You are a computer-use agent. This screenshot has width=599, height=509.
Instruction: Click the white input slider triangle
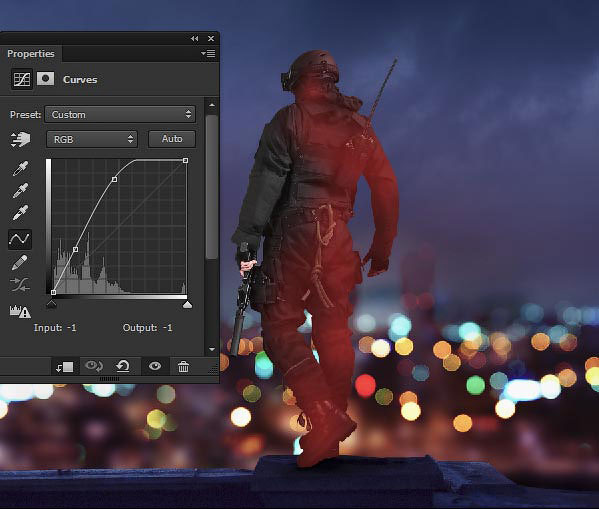(187, 304)
